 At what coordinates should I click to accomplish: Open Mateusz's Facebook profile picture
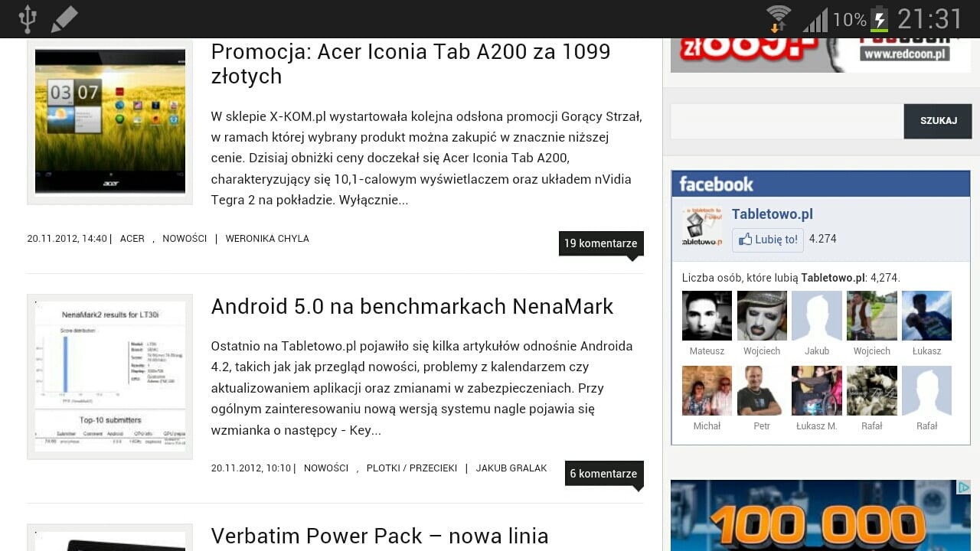(707, 315)
